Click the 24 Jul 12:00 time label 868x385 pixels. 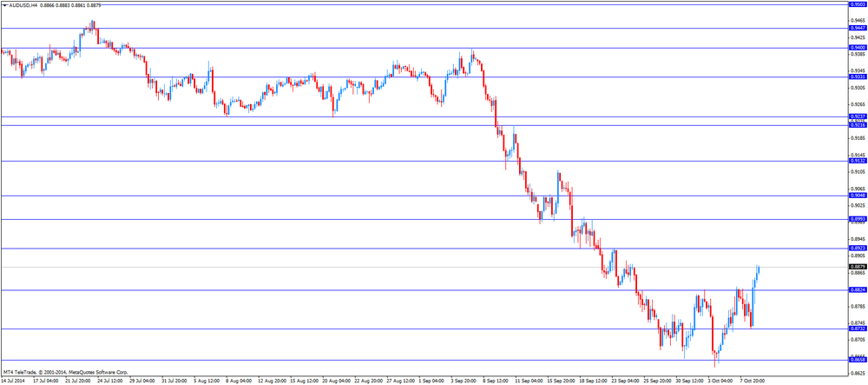tap(109, 382)
